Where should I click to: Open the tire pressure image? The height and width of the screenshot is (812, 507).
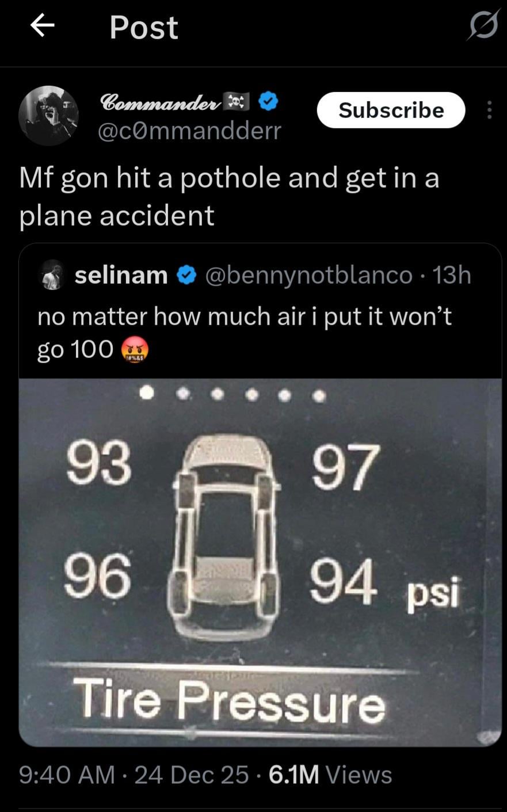click(260, 562)
